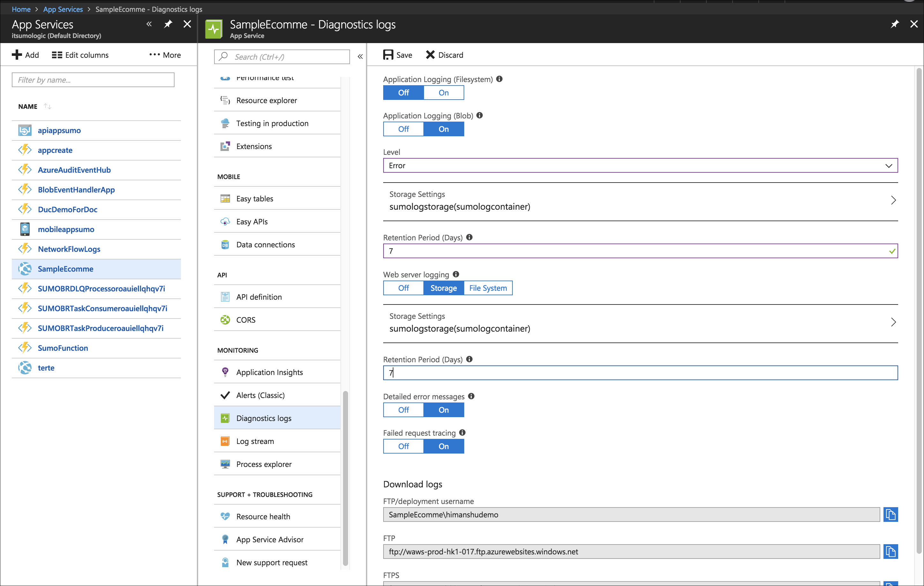Viewport: 924px width, 586px height.
Task: Click the Filter by name field
Action: click(x=93, y=80)
